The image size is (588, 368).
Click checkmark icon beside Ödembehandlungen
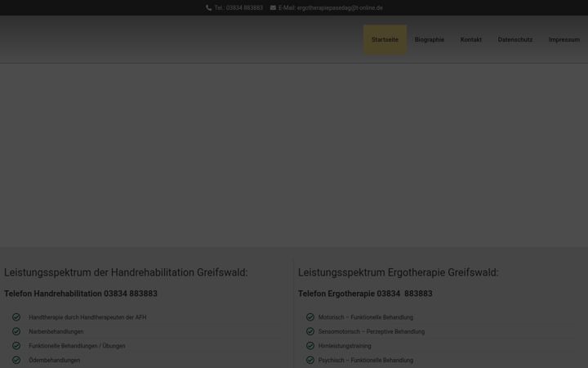(x=16, y=360)
